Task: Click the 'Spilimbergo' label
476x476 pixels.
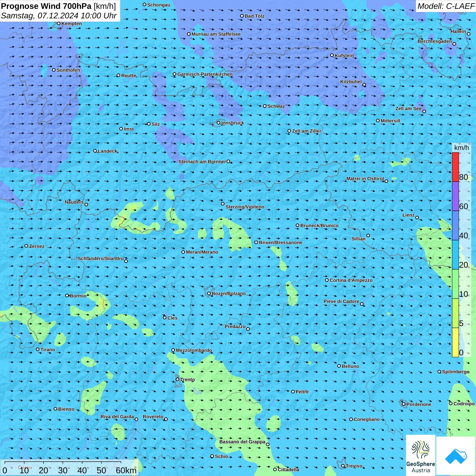Action: click(x=456, y=372)
